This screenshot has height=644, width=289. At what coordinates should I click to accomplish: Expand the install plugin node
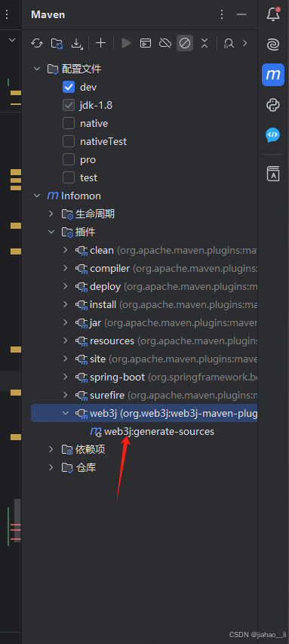coord(66,304)
